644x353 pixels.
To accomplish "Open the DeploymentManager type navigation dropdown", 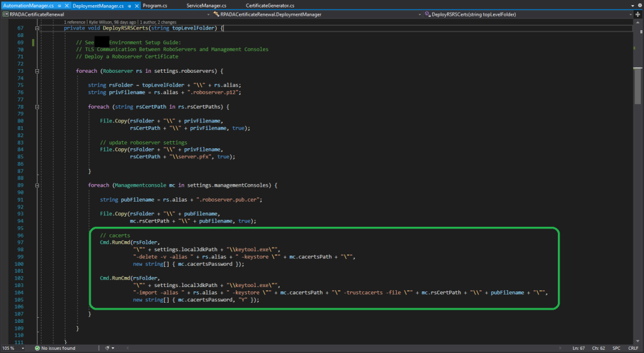I will click(x=419, y=14).
